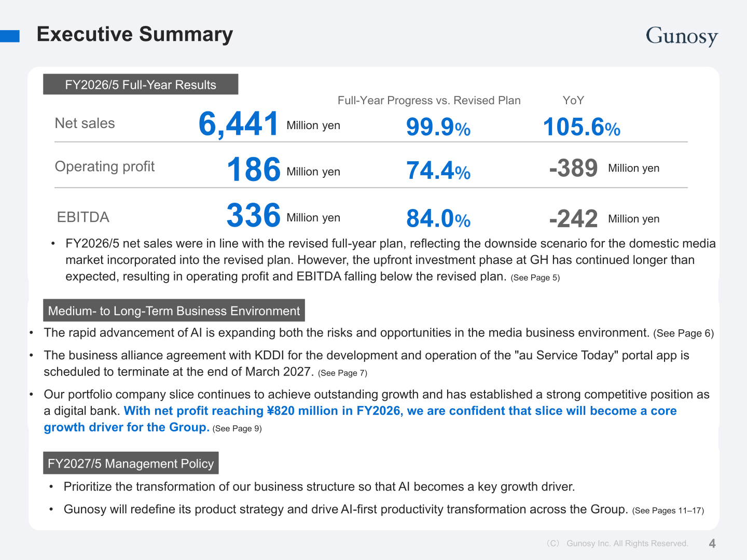Click the (See Page 7) reference
The height and width of the screenshot is (560, 747).
[342, 373]
